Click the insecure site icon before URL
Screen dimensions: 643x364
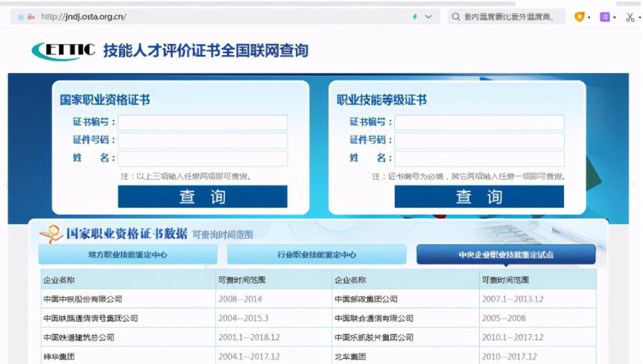pyautogui.click(x=31, y=17)
